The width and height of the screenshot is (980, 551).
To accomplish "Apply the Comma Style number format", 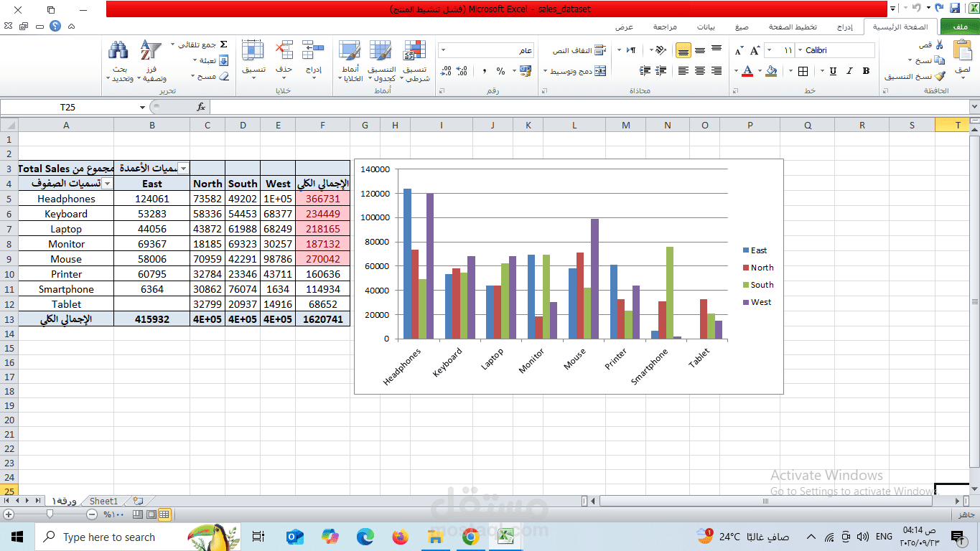I will [484, 71].
